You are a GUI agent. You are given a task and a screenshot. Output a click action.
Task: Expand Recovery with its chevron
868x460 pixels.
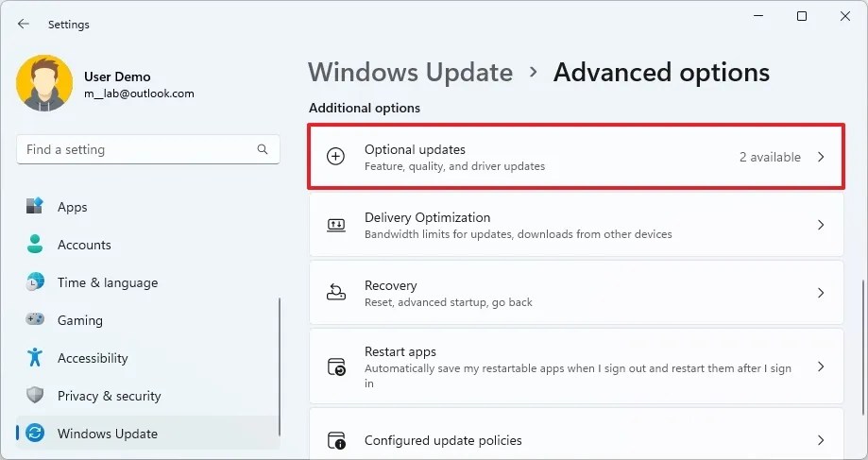(x=821, y=293)
